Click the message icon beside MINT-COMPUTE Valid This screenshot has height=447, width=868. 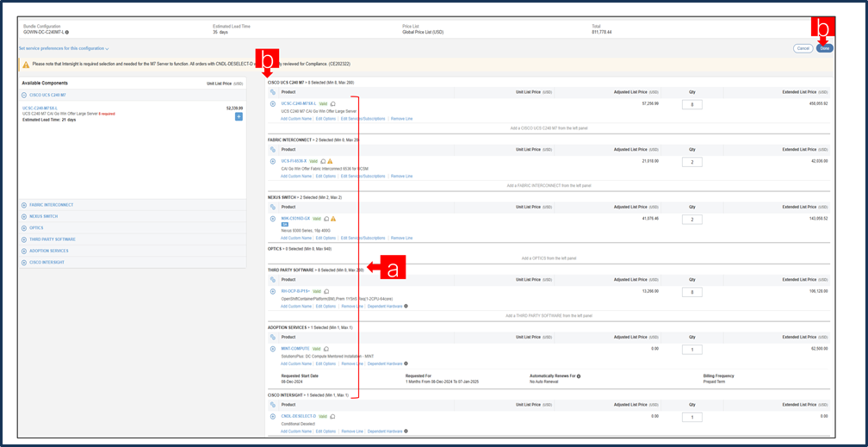coord(326,349)
